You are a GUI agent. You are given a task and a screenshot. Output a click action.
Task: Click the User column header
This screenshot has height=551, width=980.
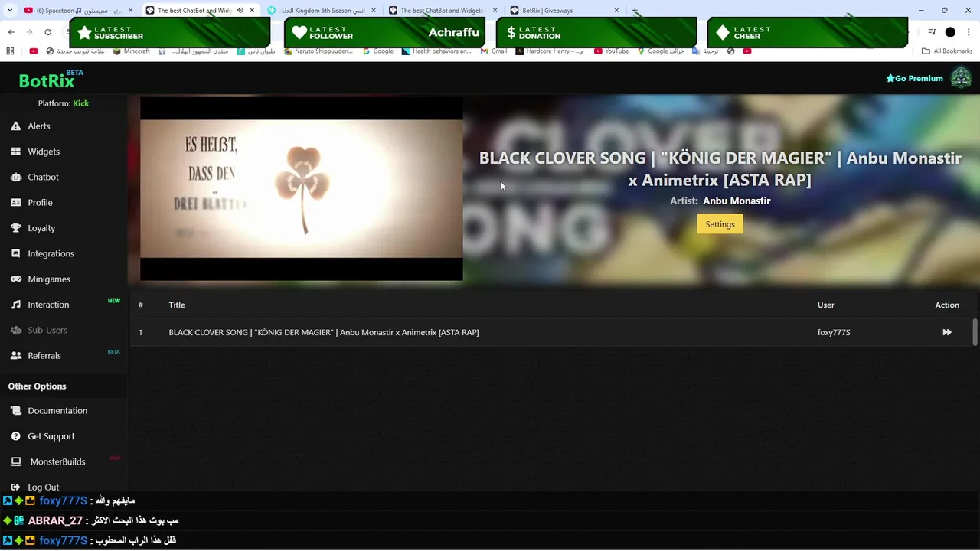[825, 305]
